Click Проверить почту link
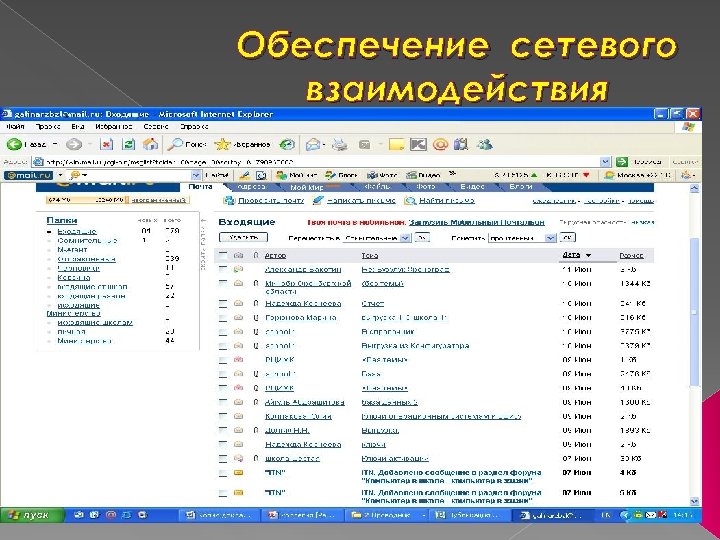The width and height of the screenshot is (720, 540). (271, 201)
